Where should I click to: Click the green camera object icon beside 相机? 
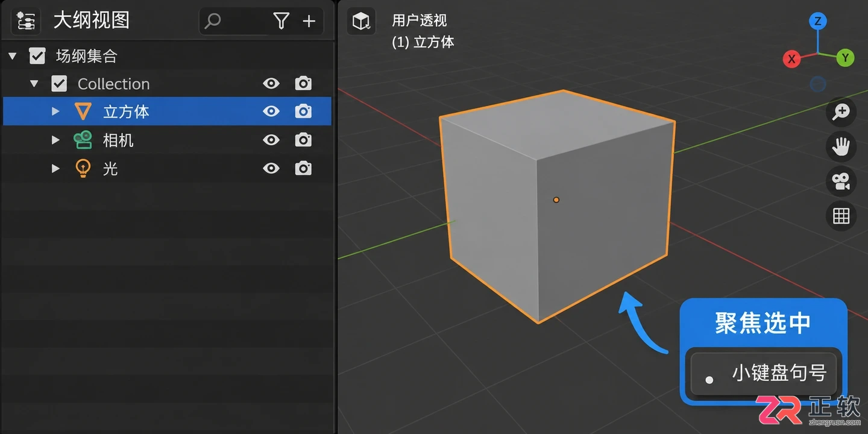point(83,140)
